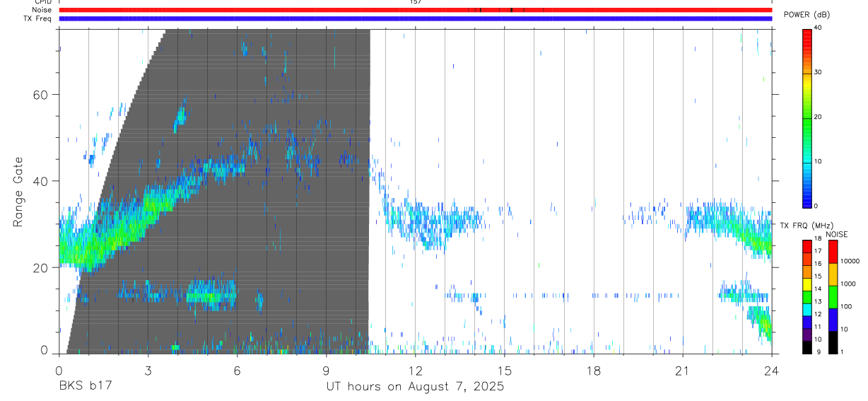
Task: Click the '30' value on power scale
Action: coord(819,72)
